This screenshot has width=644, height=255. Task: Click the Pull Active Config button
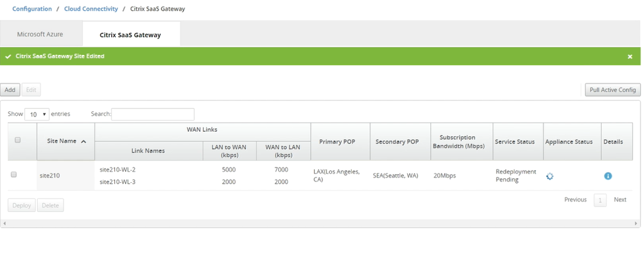pyautogui.click(x=612, y=89)
